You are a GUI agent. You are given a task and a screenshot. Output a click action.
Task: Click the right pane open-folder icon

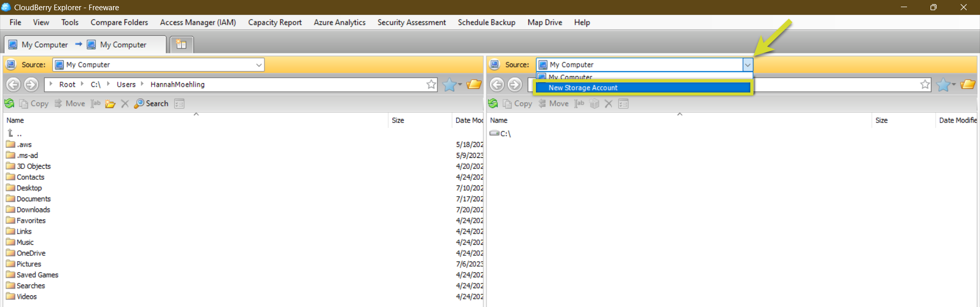pos(968,84)
